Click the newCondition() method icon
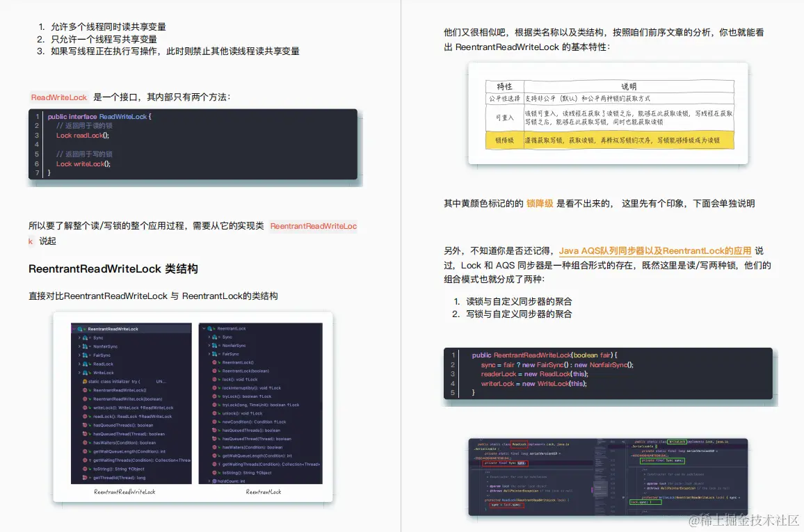Image resolution: width=804 pixels, height=532 pixels. (x=214, y=422)
